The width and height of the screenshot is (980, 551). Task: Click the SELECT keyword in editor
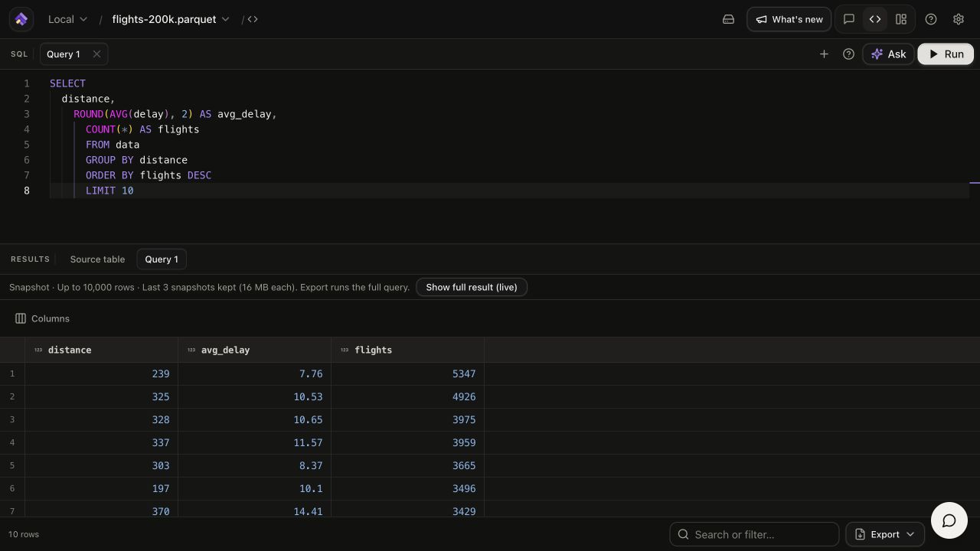pyautogui.click(x=67, y=83)
